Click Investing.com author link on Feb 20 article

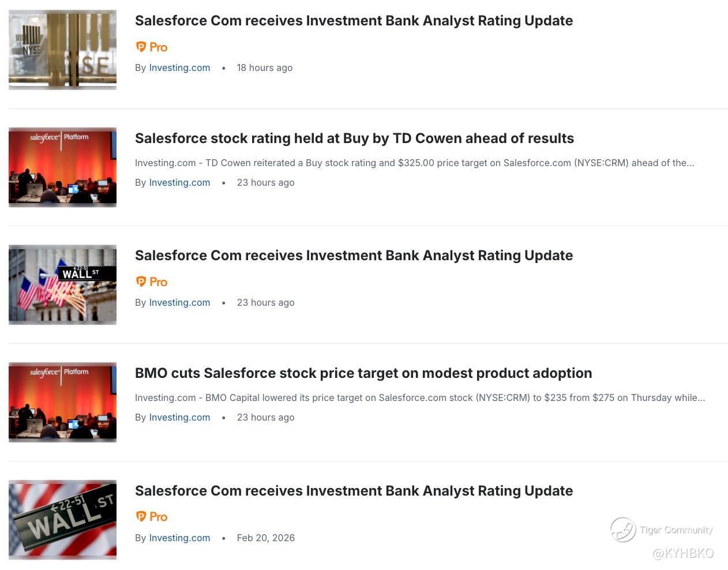[179, 538]
